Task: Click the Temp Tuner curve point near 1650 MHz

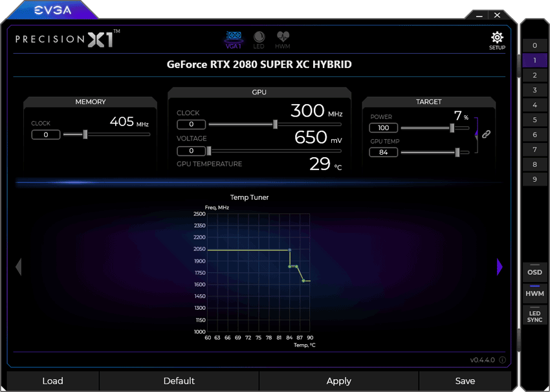Action: tap(303, 281)
